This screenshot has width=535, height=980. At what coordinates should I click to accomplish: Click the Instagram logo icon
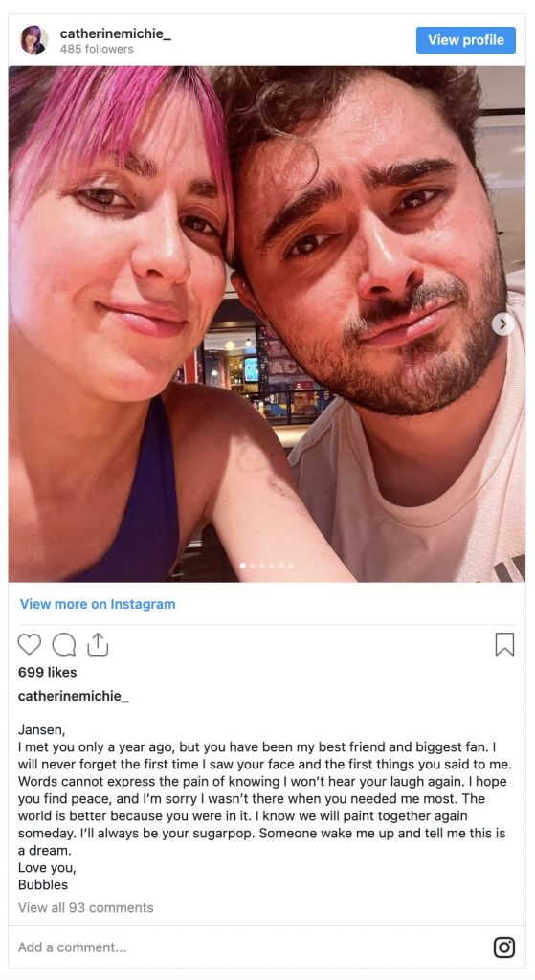[x=504, y=947]
